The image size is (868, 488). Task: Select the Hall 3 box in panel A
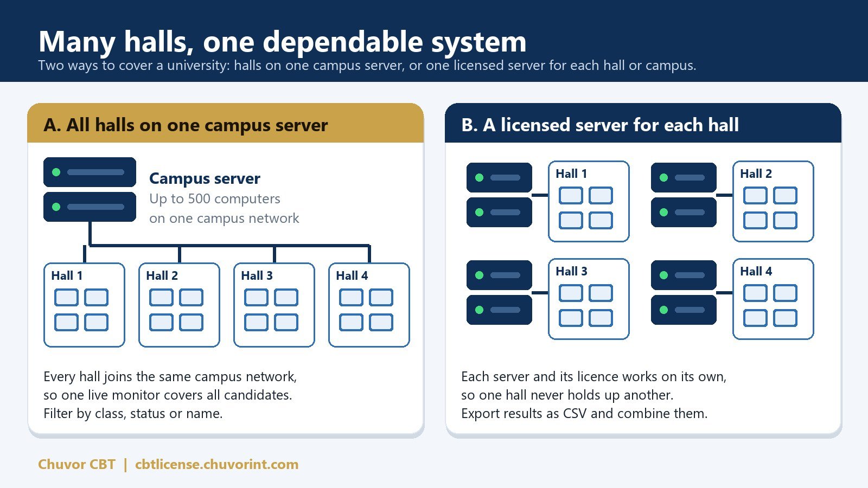tap(274, 305)
